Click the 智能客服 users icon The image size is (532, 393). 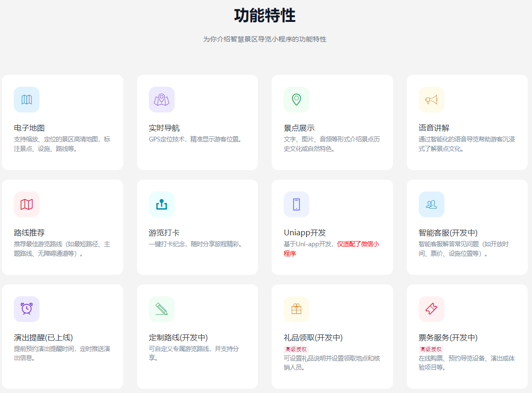432,204
